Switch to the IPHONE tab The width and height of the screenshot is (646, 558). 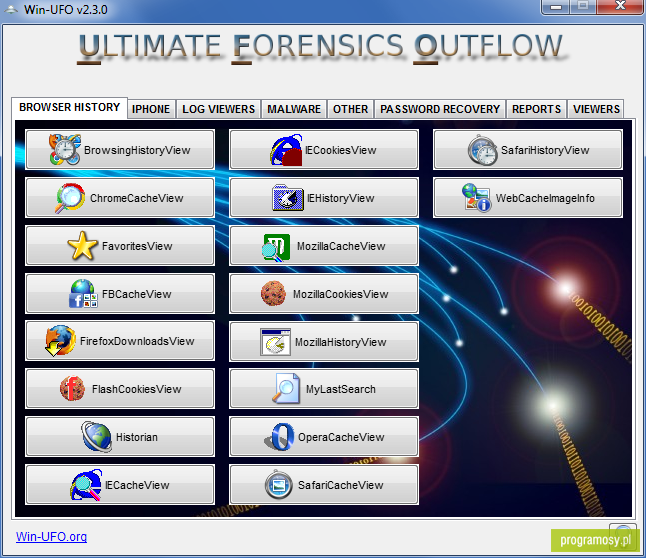151,109
